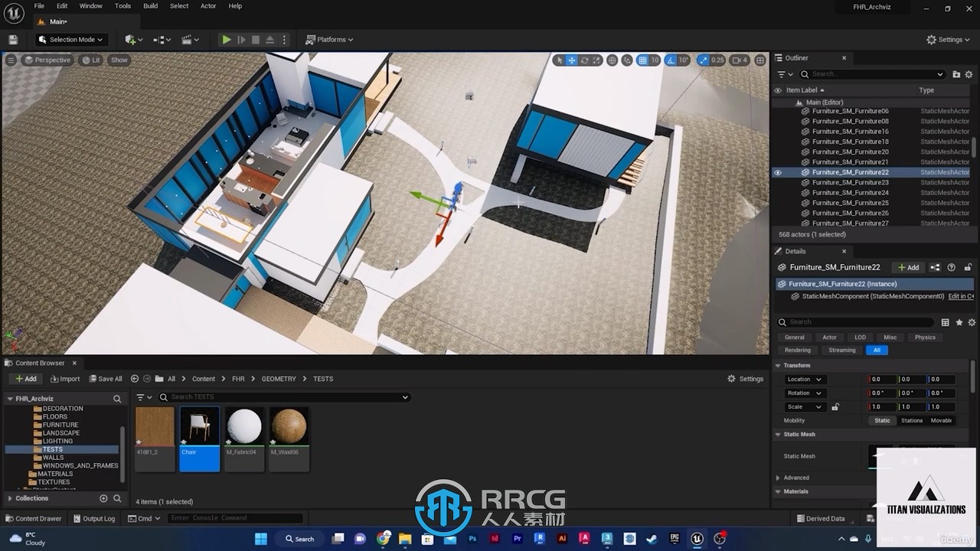The image size is (980, 551).
Task: Click the Edit in C++ link
Action: [961, 296]
